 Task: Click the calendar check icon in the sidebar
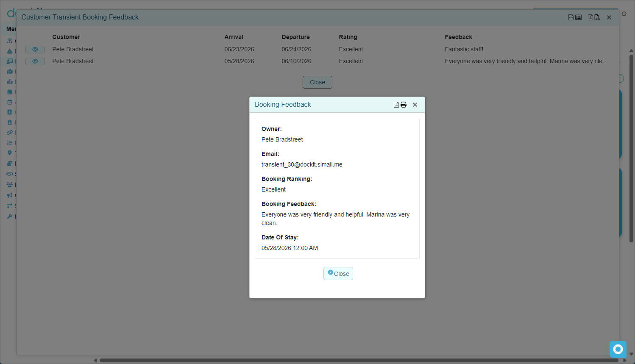click(10, 102)
